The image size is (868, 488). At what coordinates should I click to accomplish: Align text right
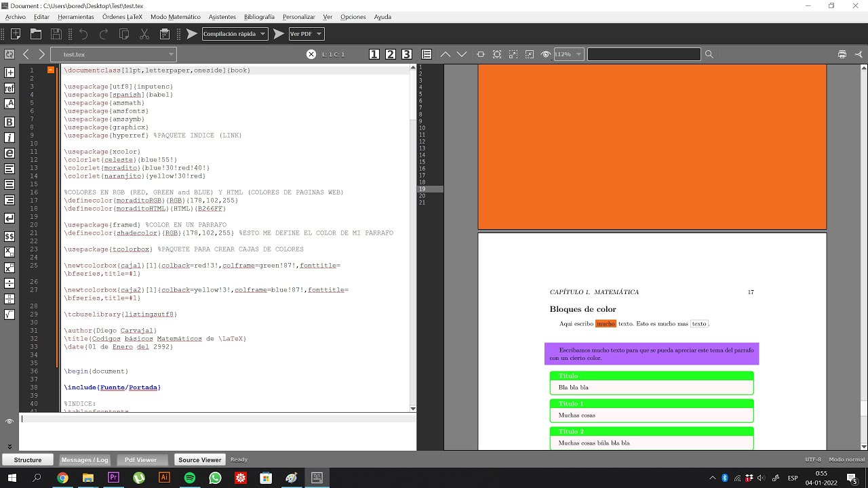coord(9,200)
